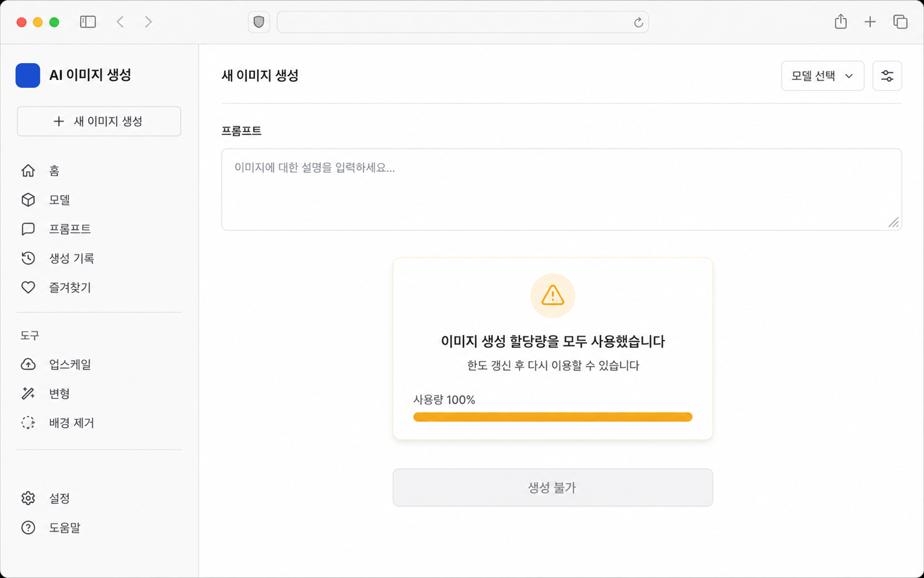Add a new browser tab
The width and height of the screenshot is (924, 578).
870,22
